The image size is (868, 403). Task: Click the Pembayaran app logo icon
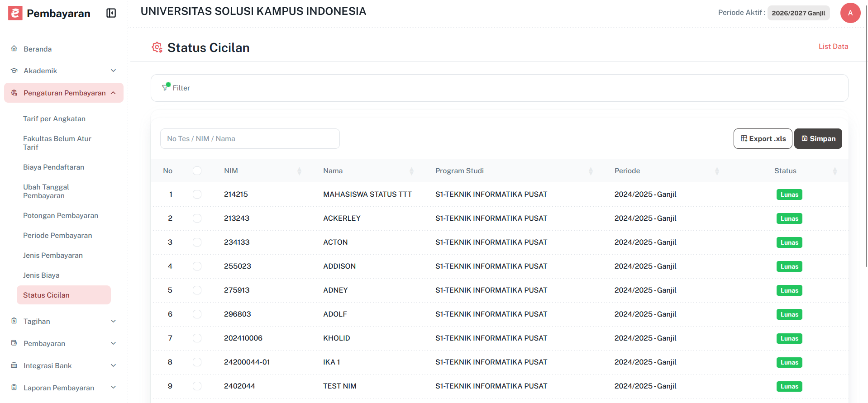click(x=15, y=13)
